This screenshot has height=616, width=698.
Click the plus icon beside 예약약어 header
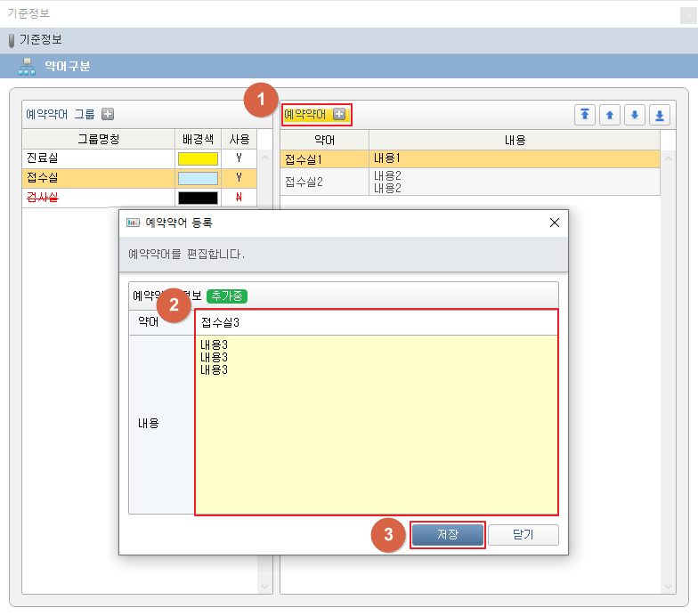[x=339, y=115]
